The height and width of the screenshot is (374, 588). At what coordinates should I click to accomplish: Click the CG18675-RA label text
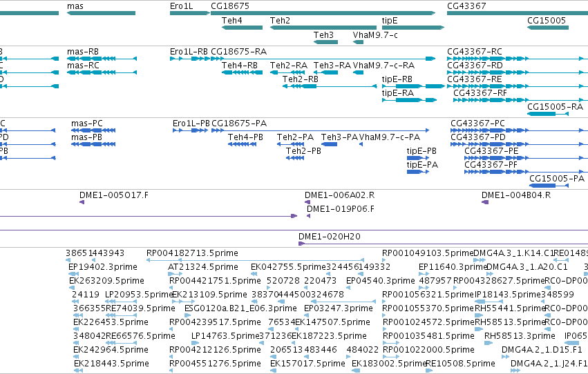239,51
